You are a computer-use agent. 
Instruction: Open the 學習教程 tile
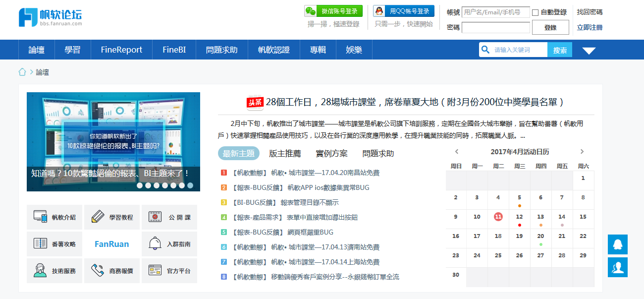pos(112,217)
